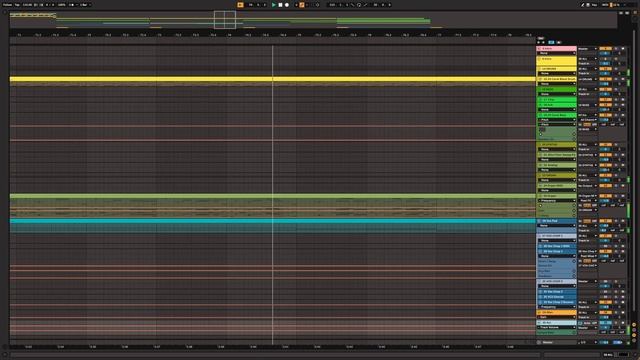Unfold the pink track at top
Viewport: 640px width, 360px height.
click(539, 49)
